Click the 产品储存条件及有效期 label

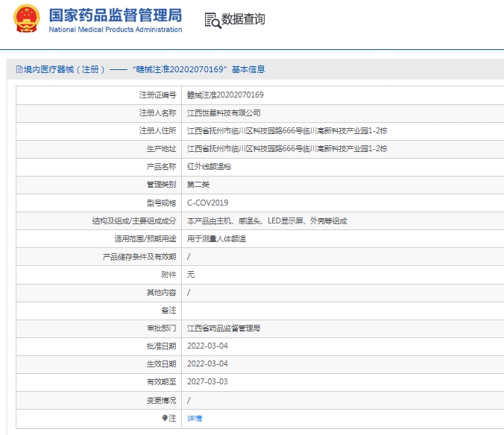pos(139,257)
